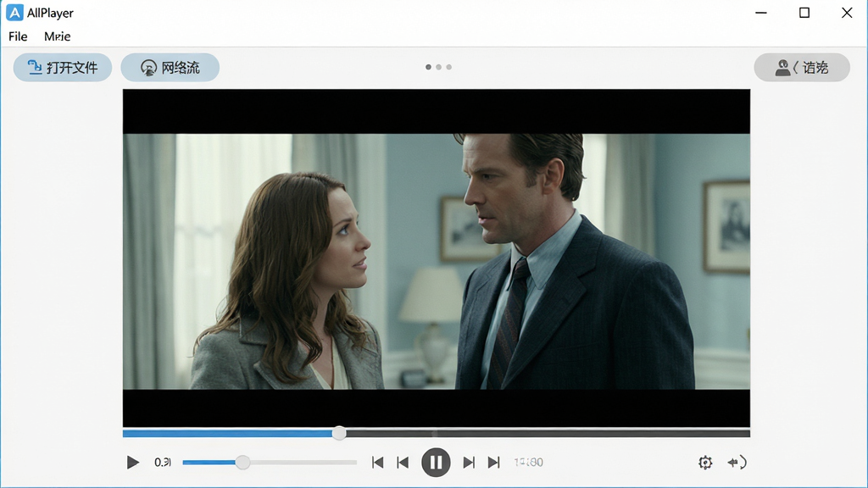The height and width of the screenshot is (488, 868).
Task: Step back with the previous icon beside pause
Action: [x=403, y=462]
